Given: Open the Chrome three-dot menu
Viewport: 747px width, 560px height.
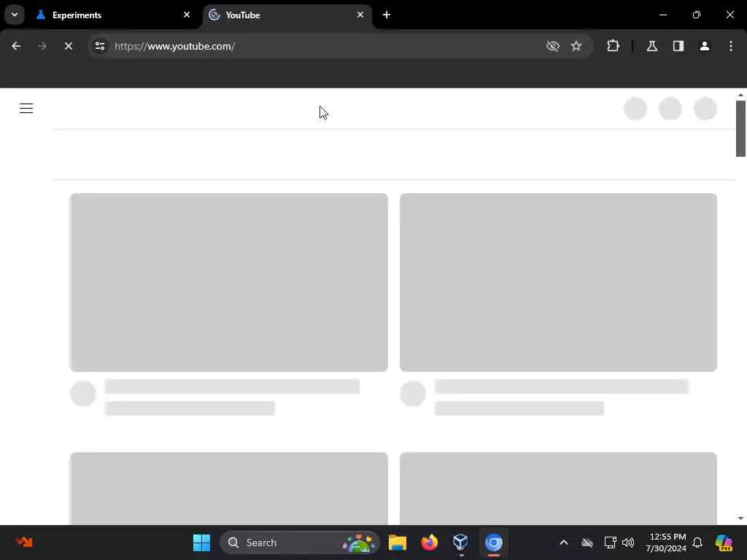Looking at the screenshot, I should tap(731, 46).
